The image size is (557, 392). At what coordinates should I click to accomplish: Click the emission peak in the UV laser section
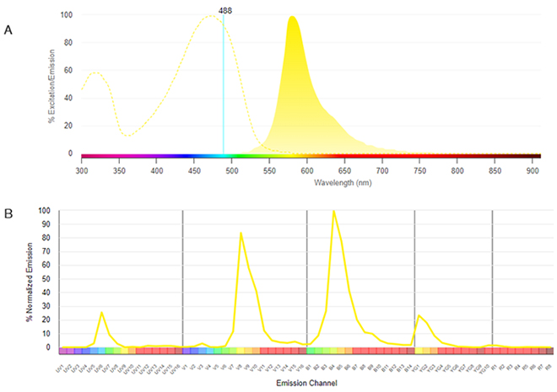coord(101,313)
